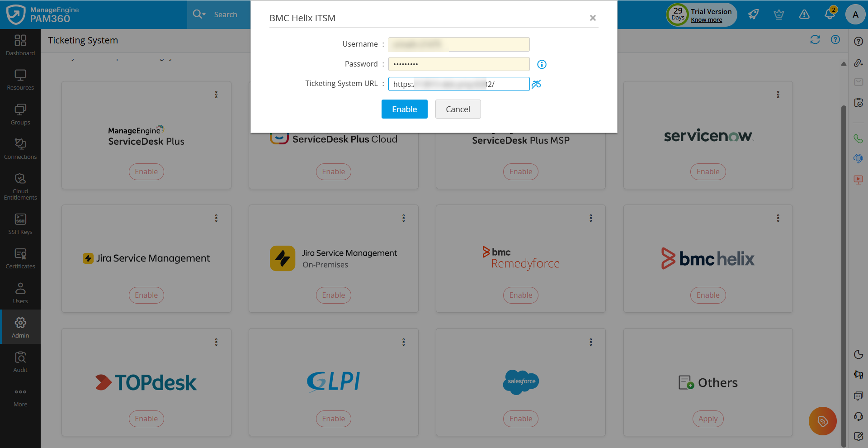Open the Know more trial link
The image size is (868, 448).
706,20
